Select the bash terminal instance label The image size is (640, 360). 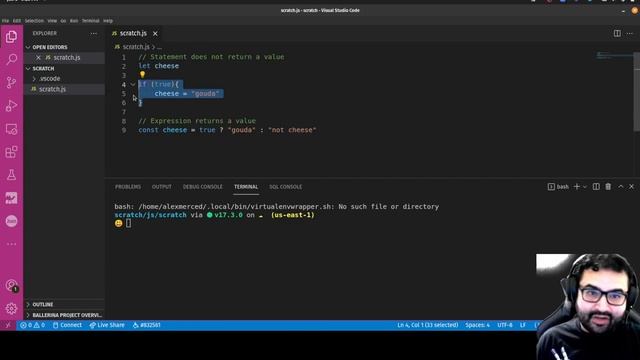558,187
